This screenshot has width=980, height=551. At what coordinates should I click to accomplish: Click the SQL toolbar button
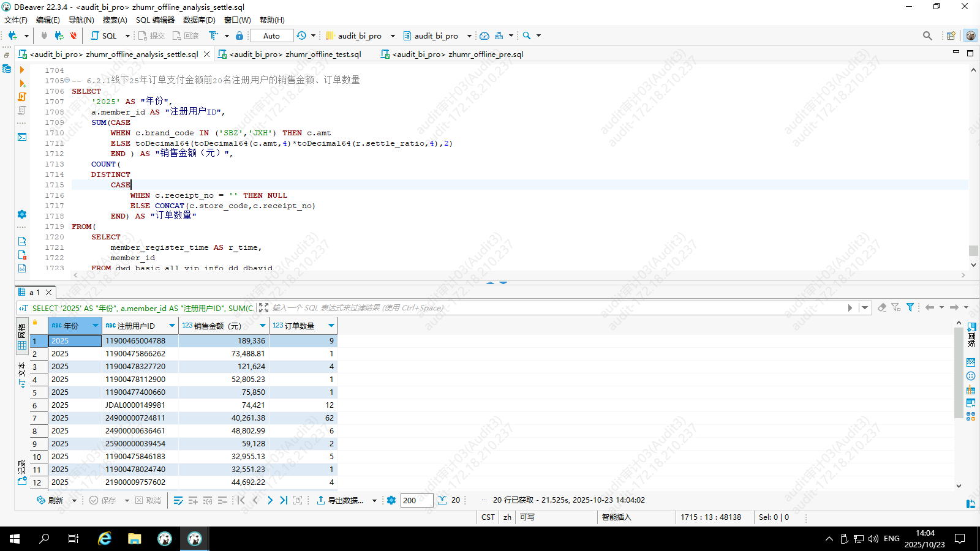coord(104,36)
